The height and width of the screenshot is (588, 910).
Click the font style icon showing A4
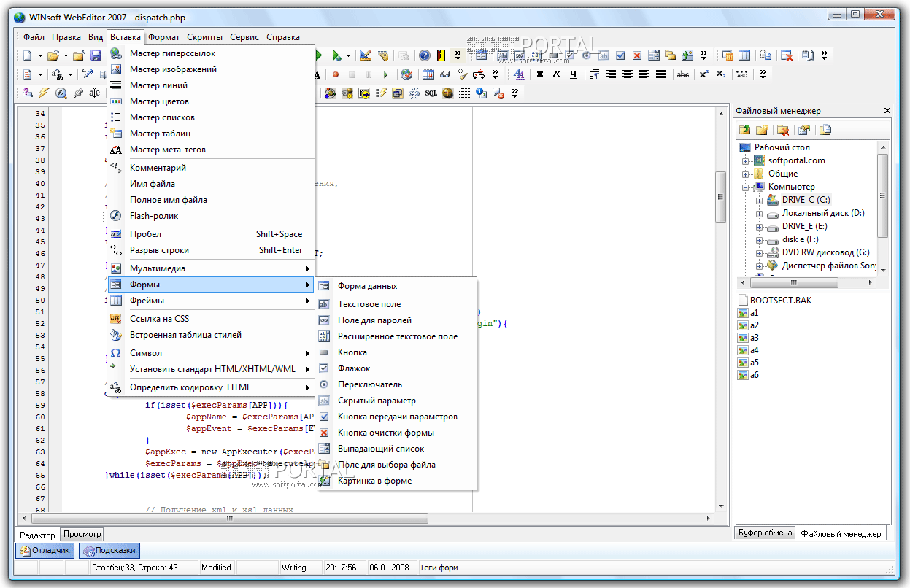[520, 74]
